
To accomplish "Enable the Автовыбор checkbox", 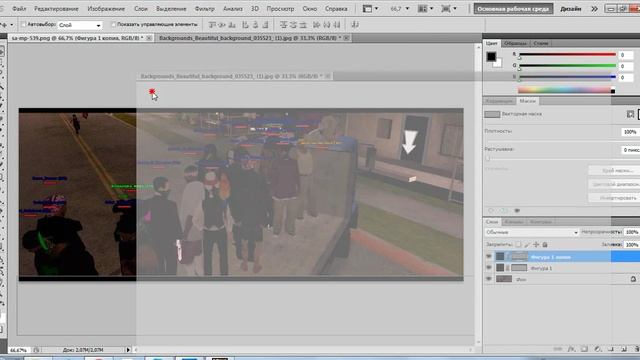I will pos(23,24).
